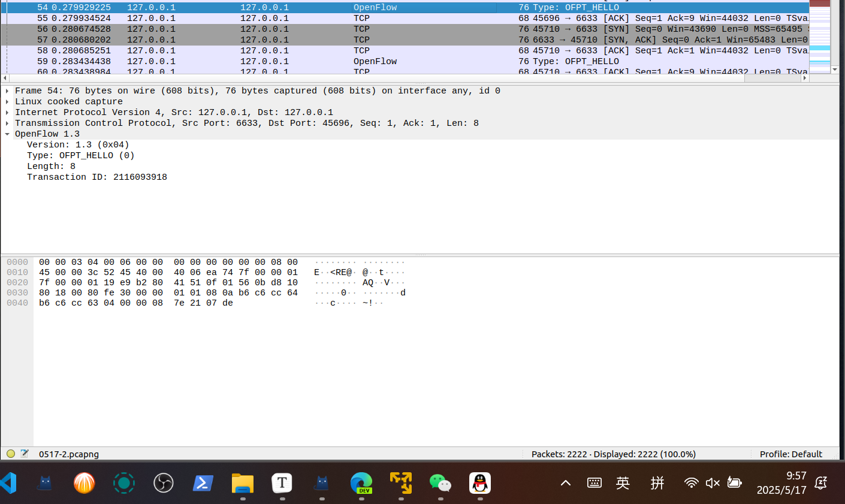Toggle the 英 input language indicator
845x504 pixels.
[623, 483]
